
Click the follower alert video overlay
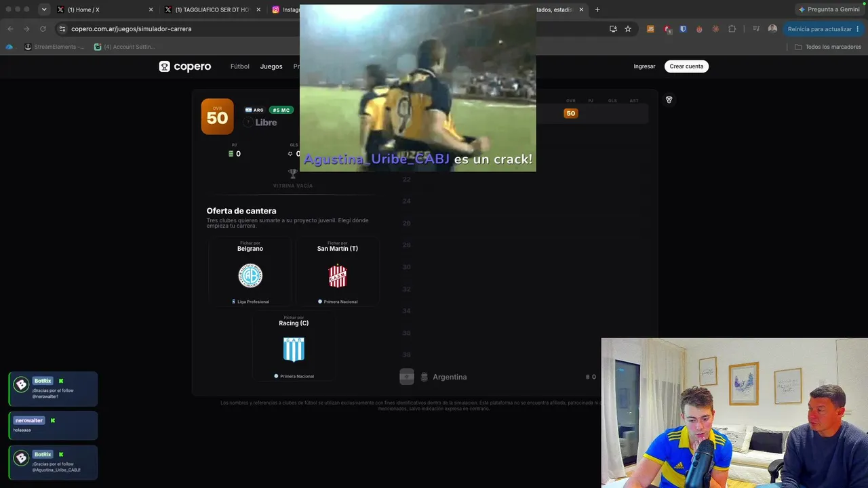pyautogui.click(x=418, y=87)
